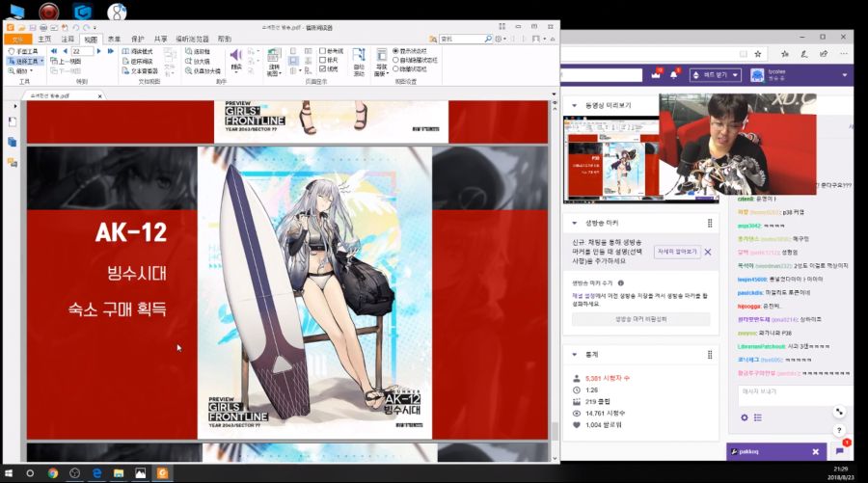Dismiss the stream marker notice with X

click(x=708, y=252)
